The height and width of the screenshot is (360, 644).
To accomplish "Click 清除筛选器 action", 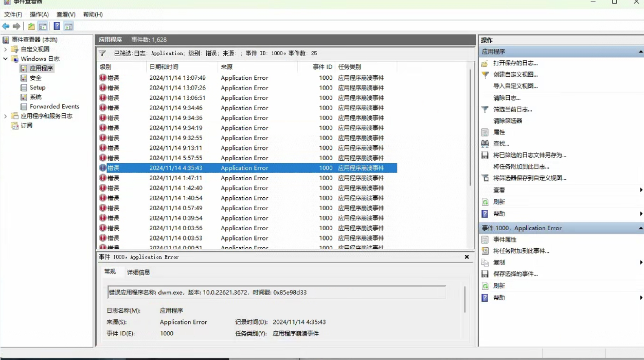I will (x=508, y=121).
